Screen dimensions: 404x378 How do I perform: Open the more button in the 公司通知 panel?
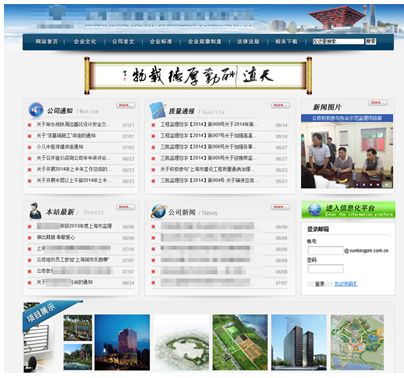point(126,105)
